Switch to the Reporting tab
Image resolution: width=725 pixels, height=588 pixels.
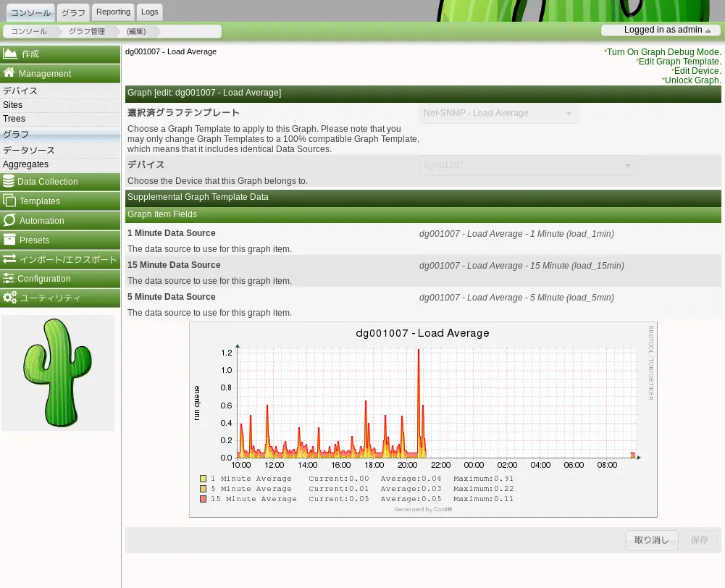113,12
